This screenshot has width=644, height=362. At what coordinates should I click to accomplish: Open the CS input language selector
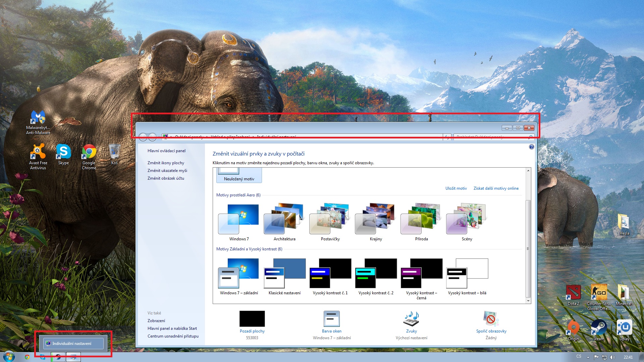pos(579,356)
